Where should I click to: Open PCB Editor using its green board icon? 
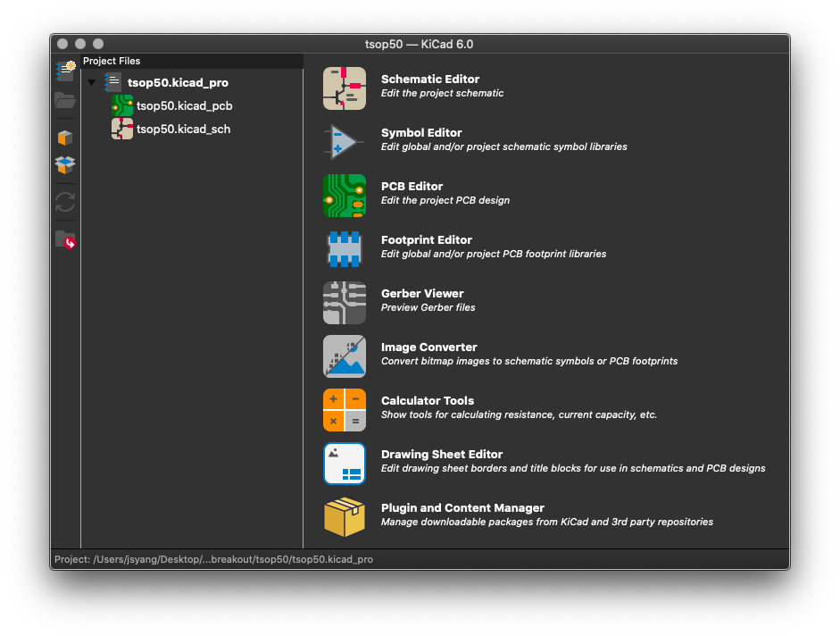tap(344, 196)
